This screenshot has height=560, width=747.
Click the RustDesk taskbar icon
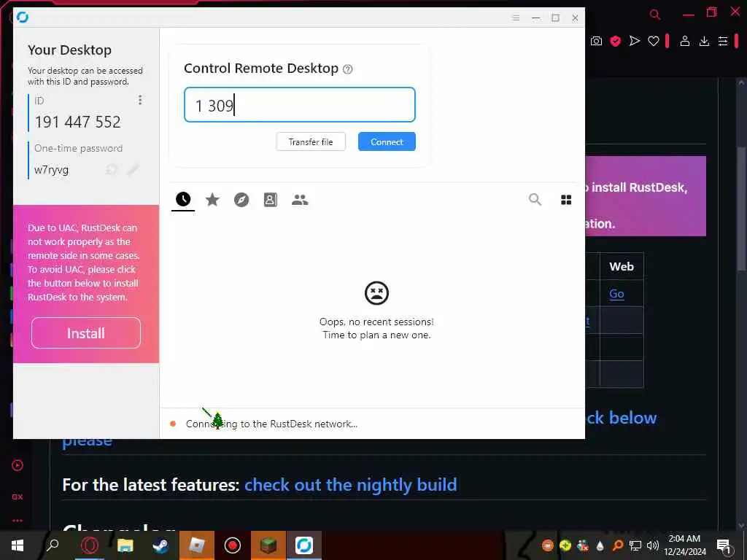(x=304, y=545)
